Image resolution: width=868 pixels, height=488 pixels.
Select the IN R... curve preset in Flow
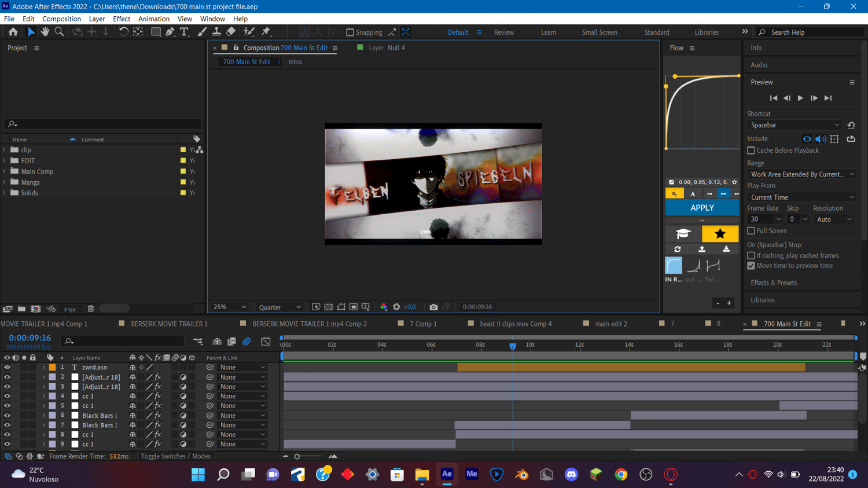coord(674,265)
